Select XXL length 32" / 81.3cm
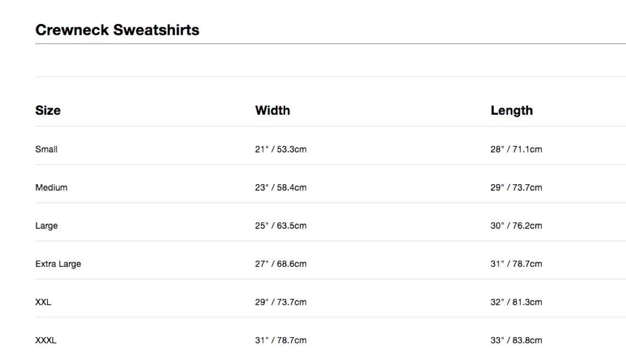 tap(517, 302)
